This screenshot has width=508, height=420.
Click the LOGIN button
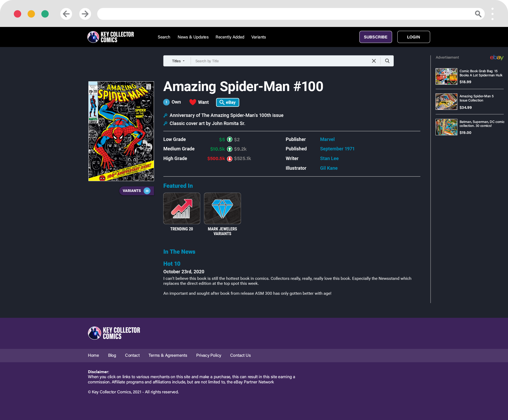pyautogui.click(x=414, y=37)
